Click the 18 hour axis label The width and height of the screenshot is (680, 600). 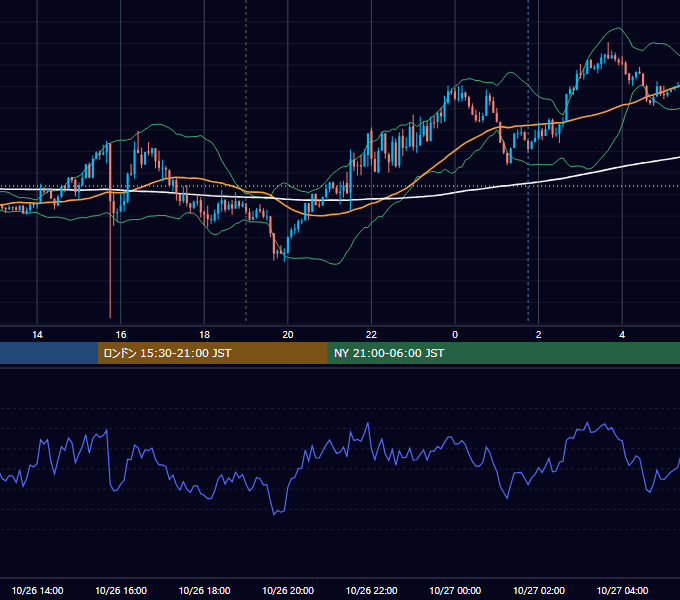coord(204,335)
